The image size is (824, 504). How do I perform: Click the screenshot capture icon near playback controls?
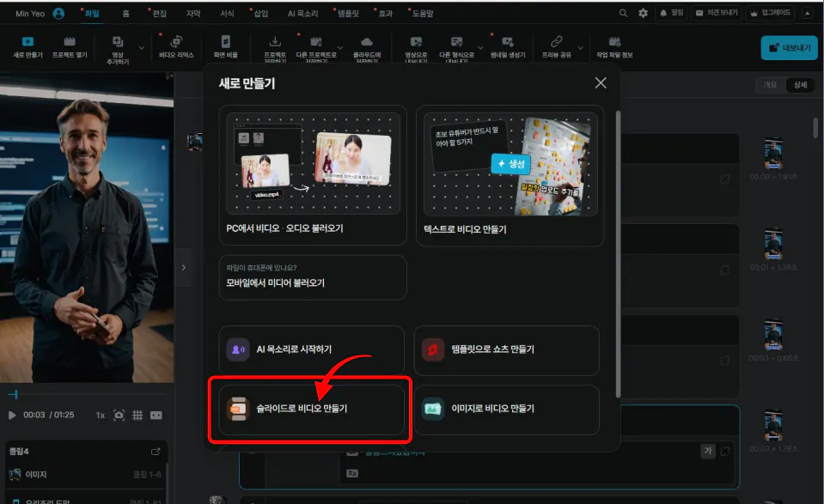point(119,415)
